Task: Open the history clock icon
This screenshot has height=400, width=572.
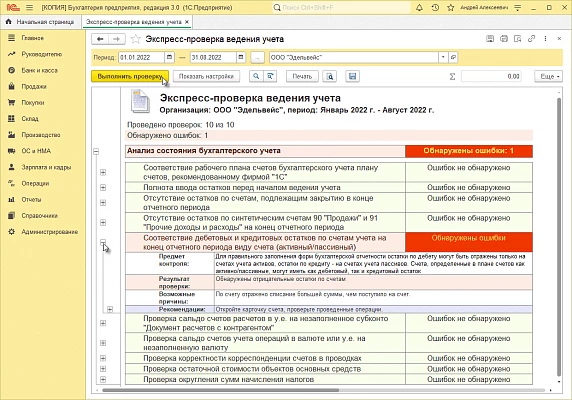Action: click(x=435, y=7)
